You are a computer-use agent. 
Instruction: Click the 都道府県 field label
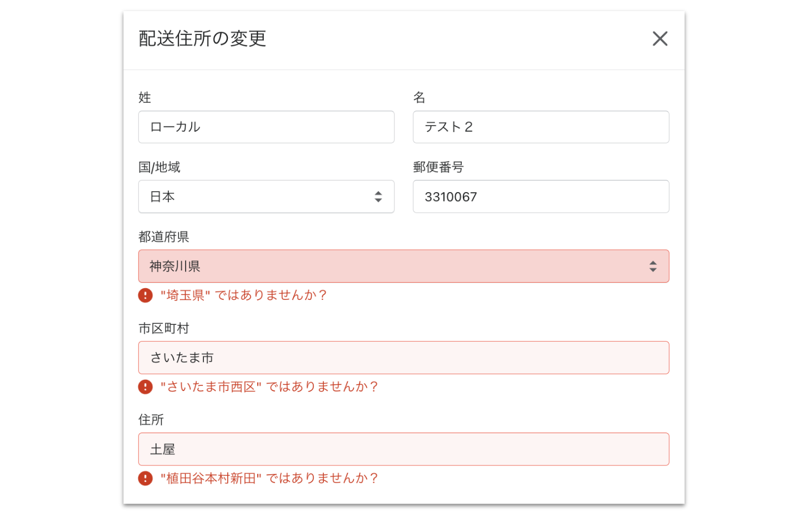coord(163,237)
